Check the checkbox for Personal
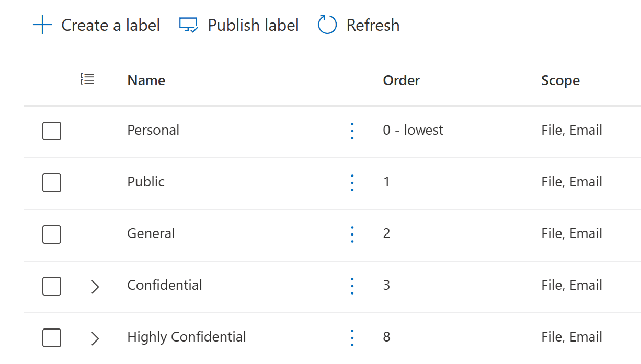Image resolution: width=641 pixels, height=364 pixels. (x=51, y=131)
